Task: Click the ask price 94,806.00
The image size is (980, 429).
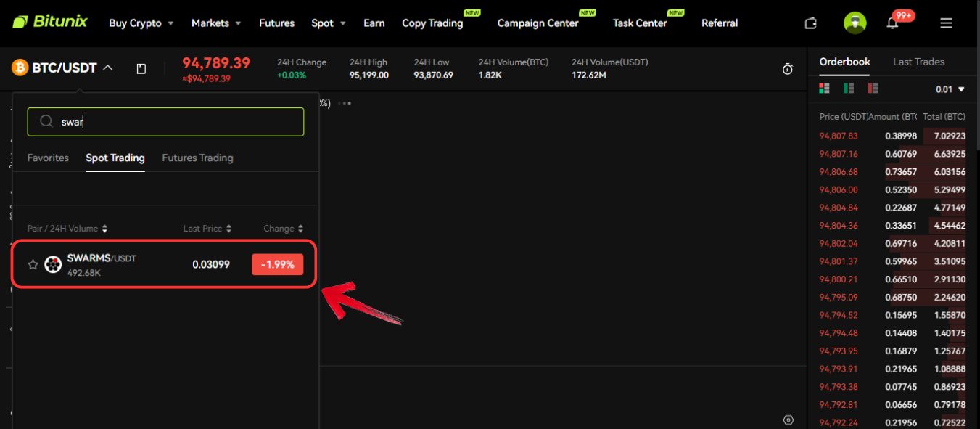Action: tap(839, 189)
